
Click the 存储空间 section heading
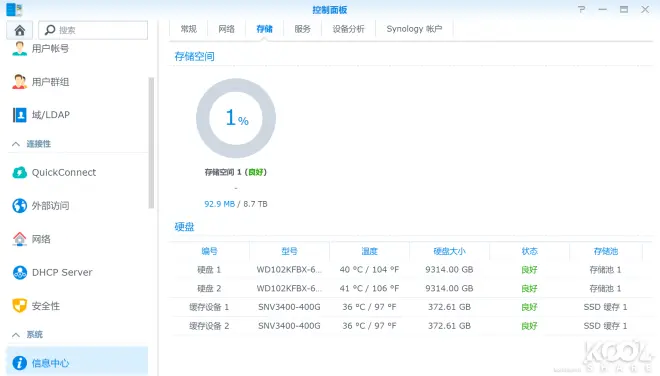tap(194, 56)
